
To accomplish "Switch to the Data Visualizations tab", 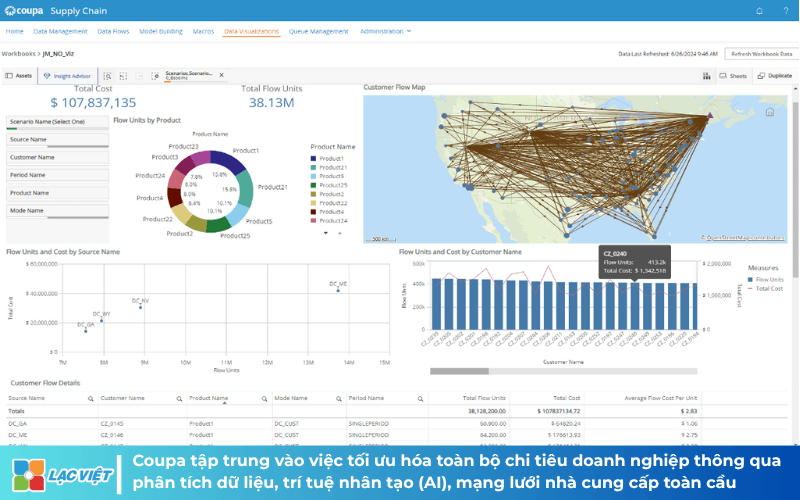I will [x=251, y=31].
